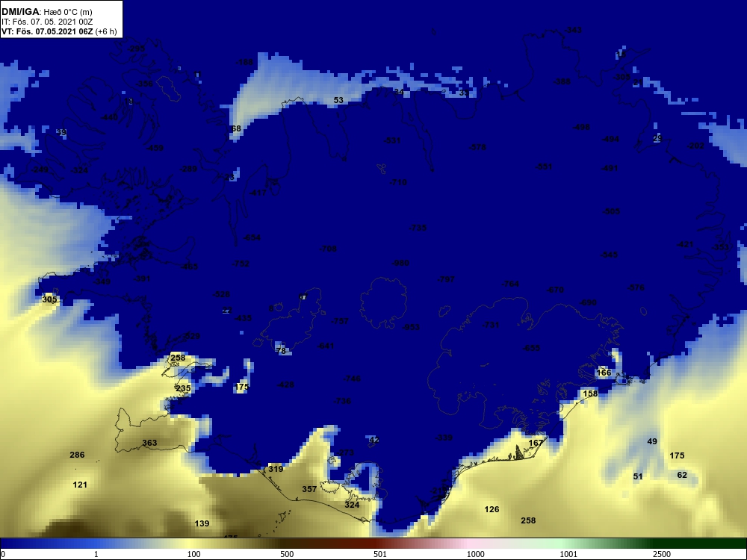Click the map value "-459"
747x560 pixels.
(x=155, y=148)
